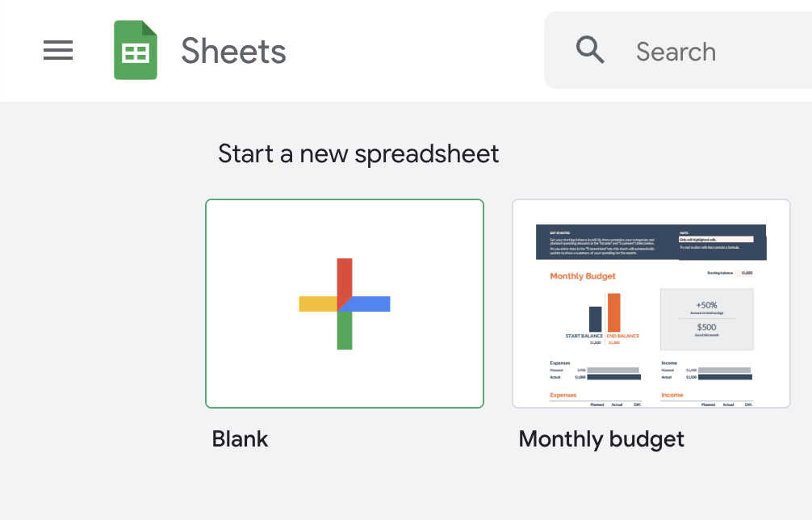Click the multicolored plus icon

pos(345,304)
